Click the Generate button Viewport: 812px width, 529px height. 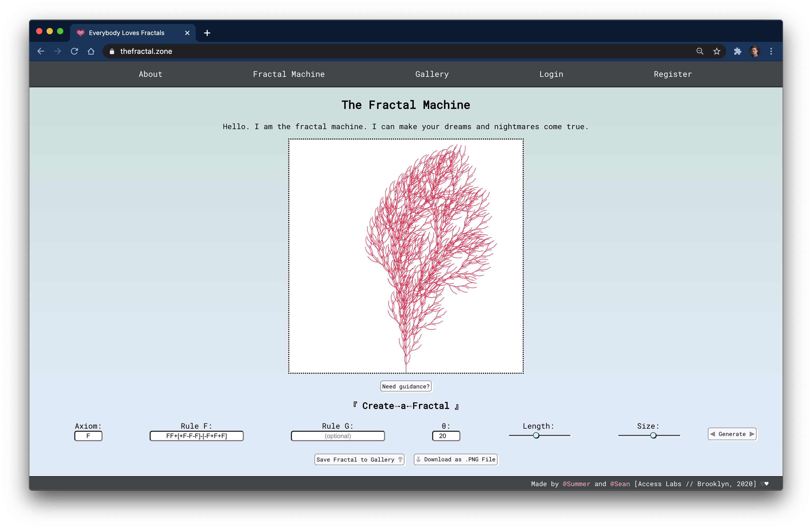tap(732, 434)
